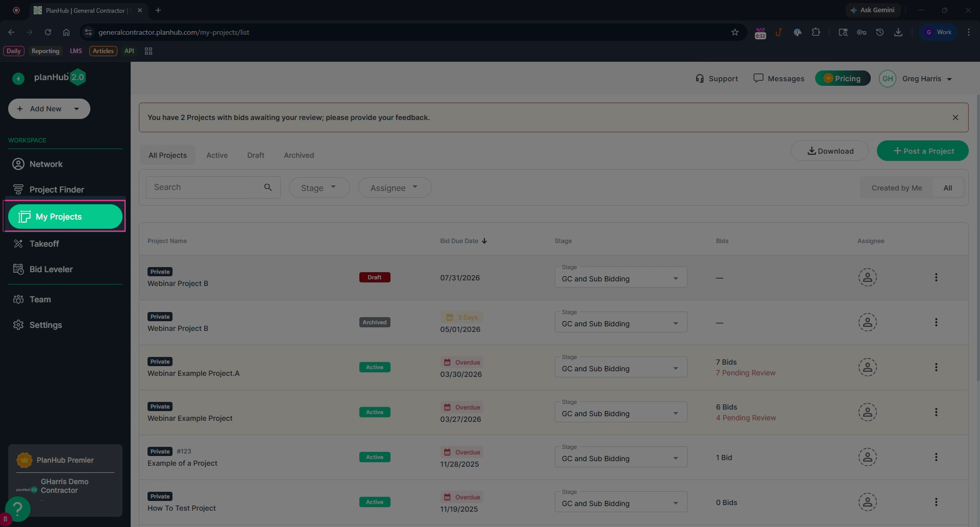
Task: Open the Add New dropdown
Action: click(49, 109)
